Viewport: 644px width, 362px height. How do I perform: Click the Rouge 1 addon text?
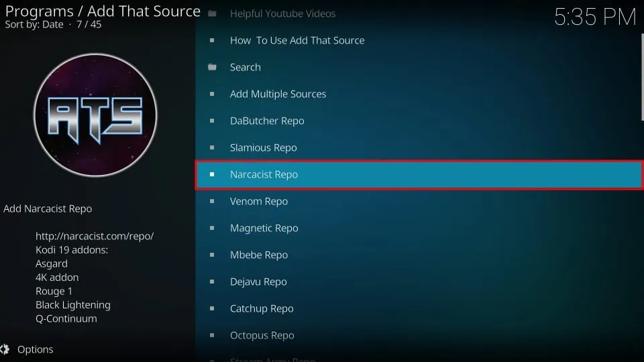pyautogui.click(x=54, y=292)
